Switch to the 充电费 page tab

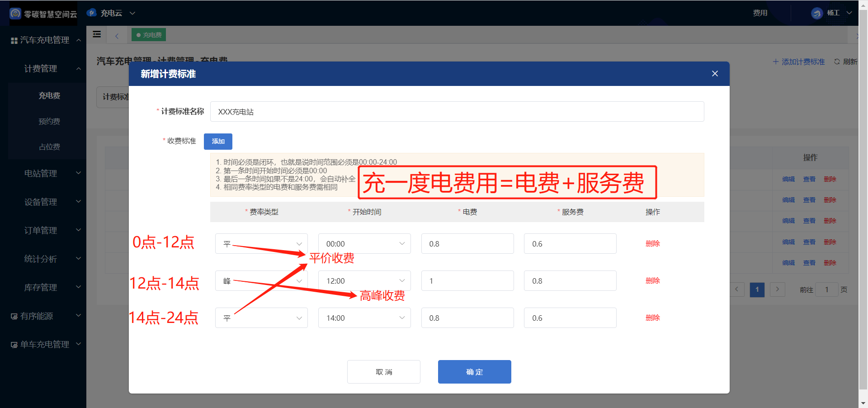pos(149,35)
